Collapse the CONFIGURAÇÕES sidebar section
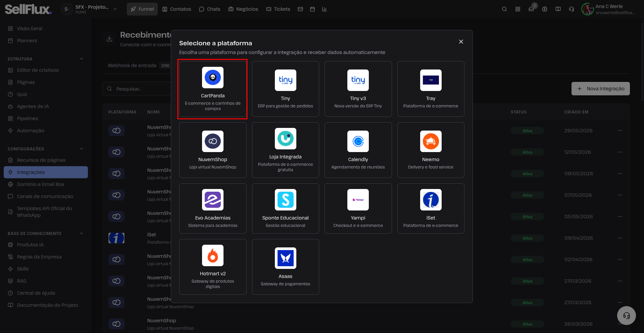The image size is (644, 333). tap(82, 149)
